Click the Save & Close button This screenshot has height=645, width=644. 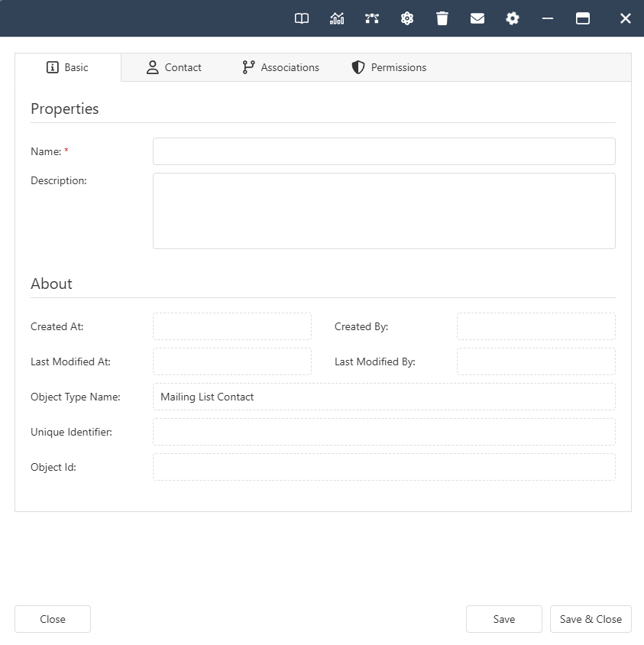click(x=591, y=619)
